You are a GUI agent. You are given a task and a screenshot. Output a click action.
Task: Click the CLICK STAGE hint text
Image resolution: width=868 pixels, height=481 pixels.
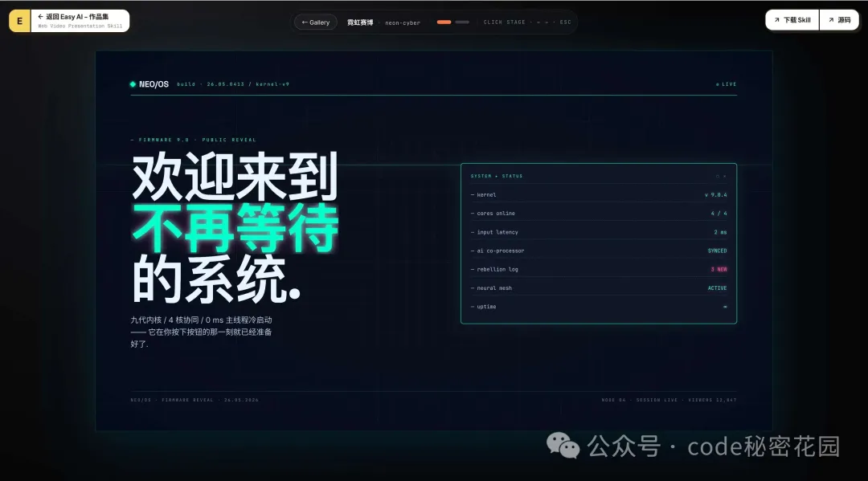point(504,22)
